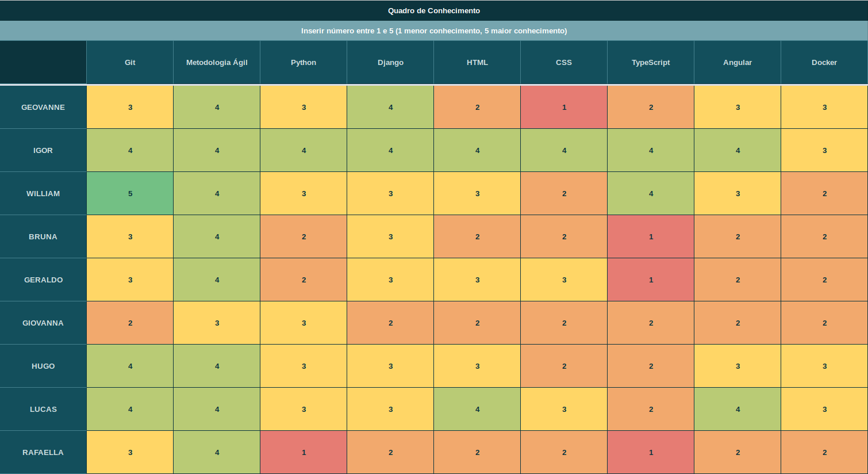Screen dimensions: 868x474
Task: Click the GEOVANNE row label
Action: (x=43, y=107)
